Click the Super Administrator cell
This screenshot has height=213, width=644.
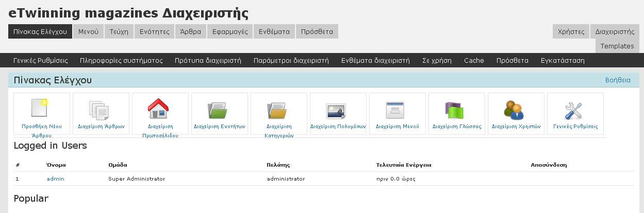(137, 179)
